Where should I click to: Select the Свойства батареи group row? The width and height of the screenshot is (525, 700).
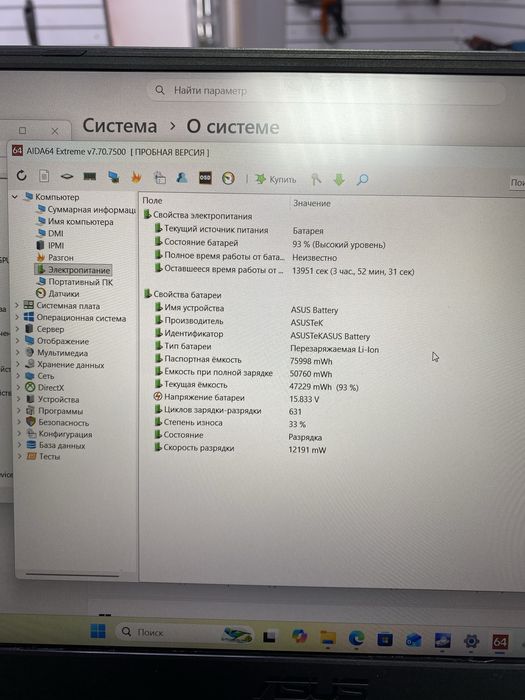[x=183, y=295]
